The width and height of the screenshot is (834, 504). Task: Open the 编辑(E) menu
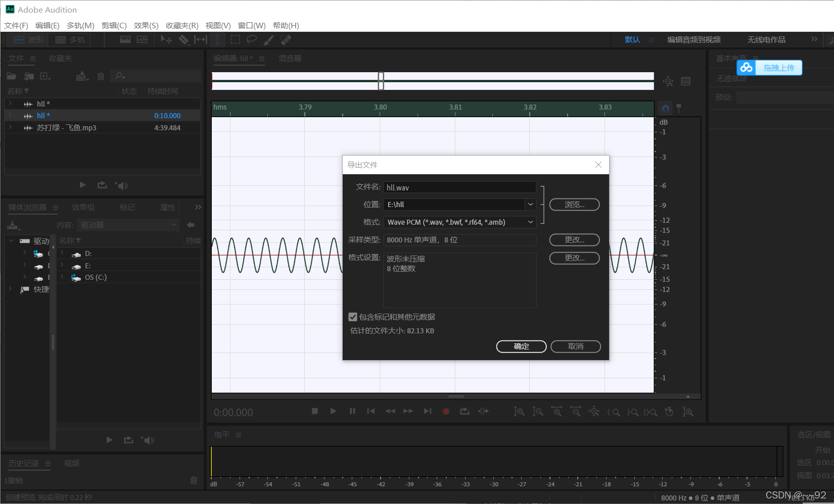coord(48,26)
